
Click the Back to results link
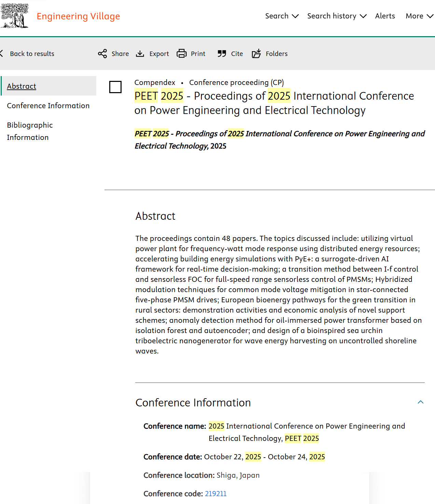pyautogui.click(x=32, y=54)
